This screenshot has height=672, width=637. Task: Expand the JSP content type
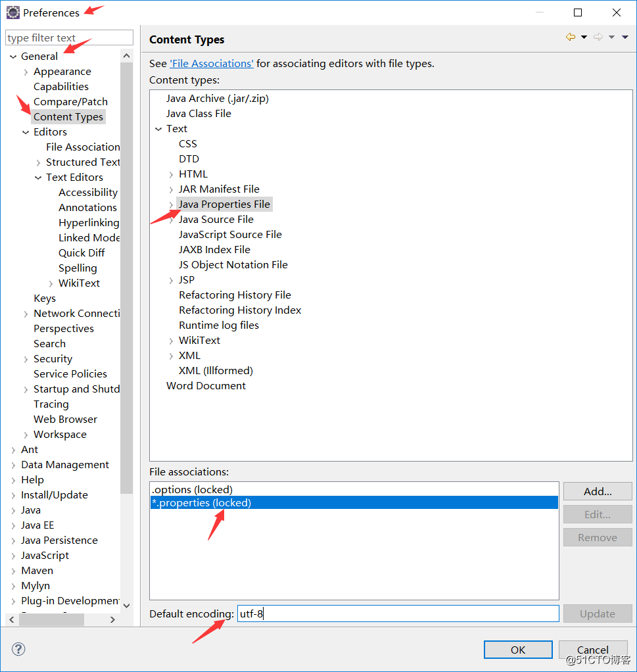[x=171, y=280]
